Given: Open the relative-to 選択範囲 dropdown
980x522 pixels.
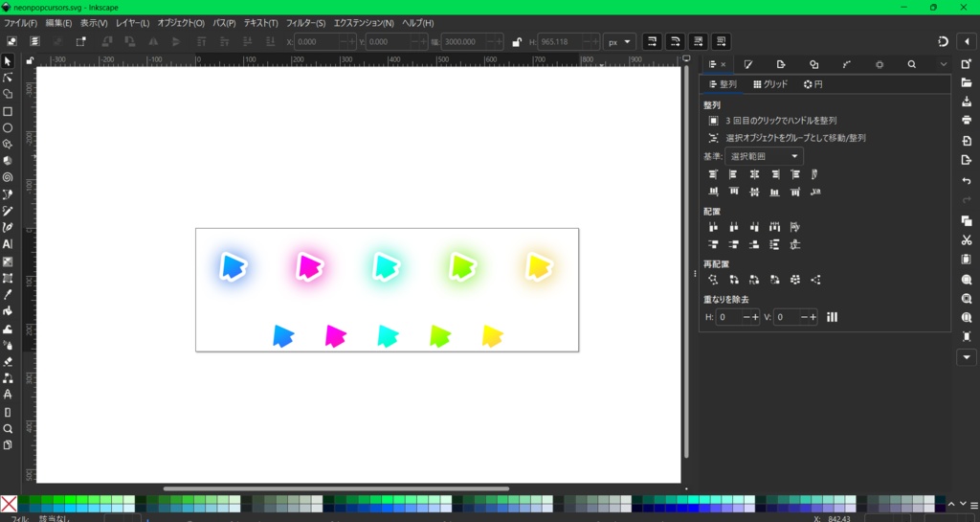Looking at the screenshot, I should (x=764, y=156).
